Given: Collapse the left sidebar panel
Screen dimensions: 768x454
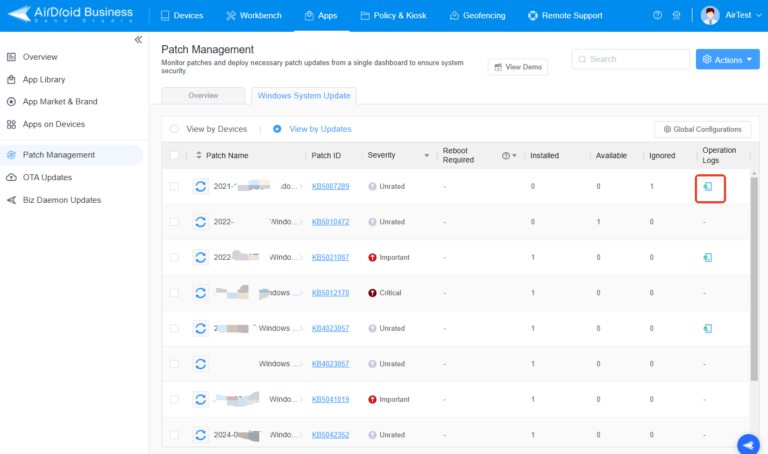Looking at the screenshot, I should pos(138,39).
